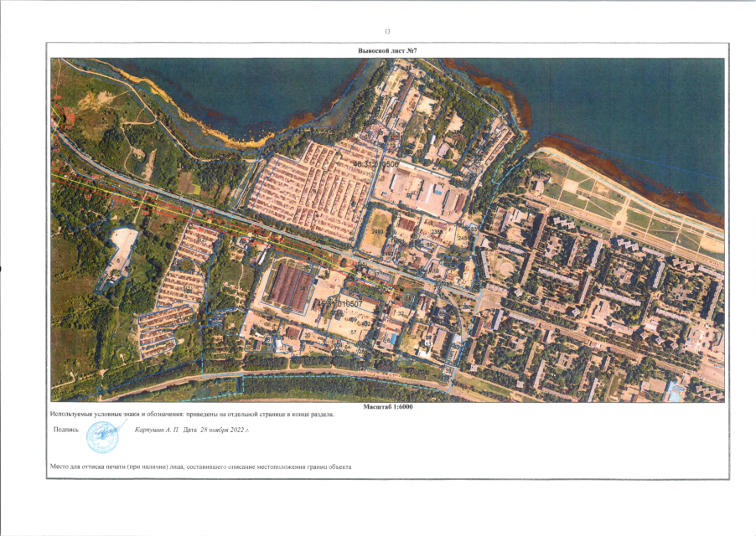Click the title 'Выносной лист №7'
756x536 pixels.
386,51
